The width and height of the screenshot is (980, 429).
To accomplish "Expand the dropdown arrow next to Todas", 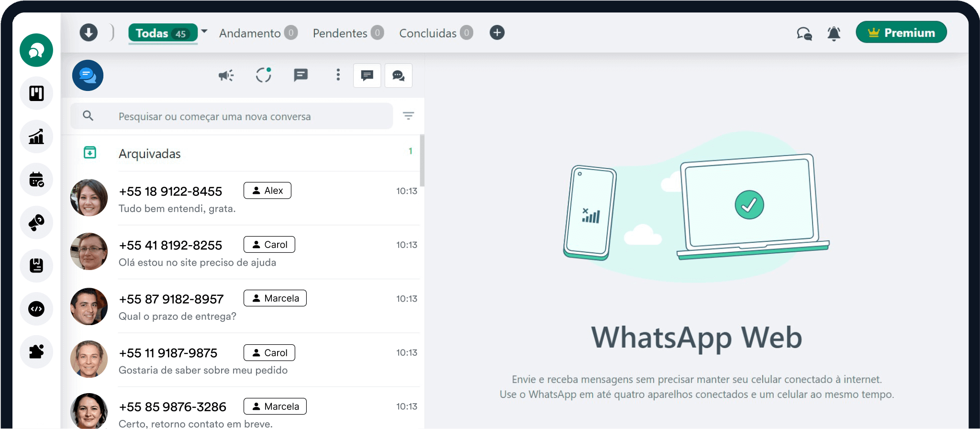I will tap(204, 32).
